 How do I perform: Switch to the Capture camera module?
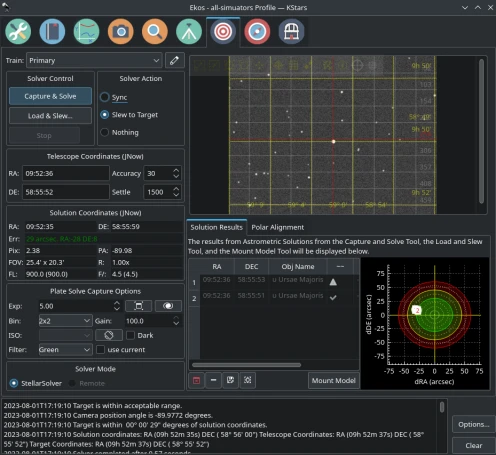tap(121, 32)
